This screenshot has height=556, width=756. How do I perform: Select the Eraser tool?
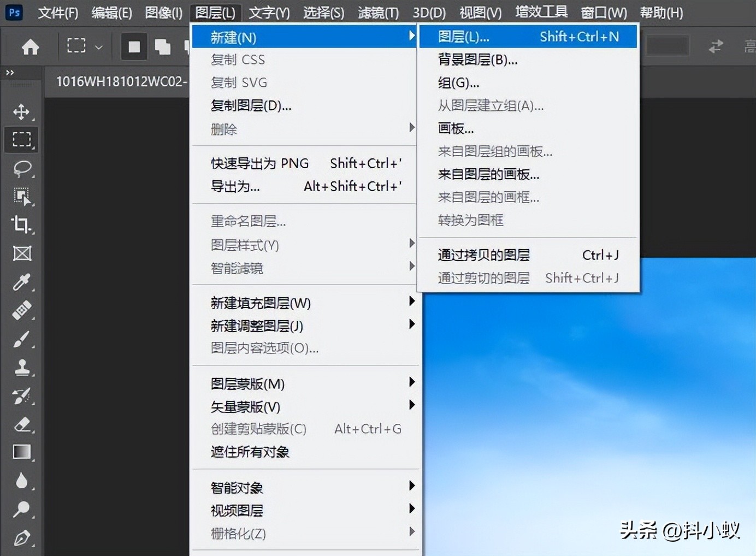point(21,424)
